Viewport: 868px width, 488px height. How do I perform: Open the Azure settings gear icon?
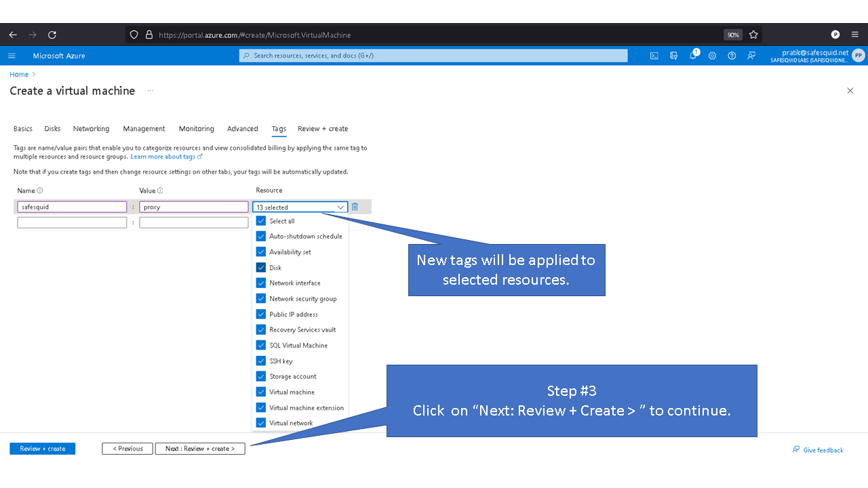[x=712, y=56]
